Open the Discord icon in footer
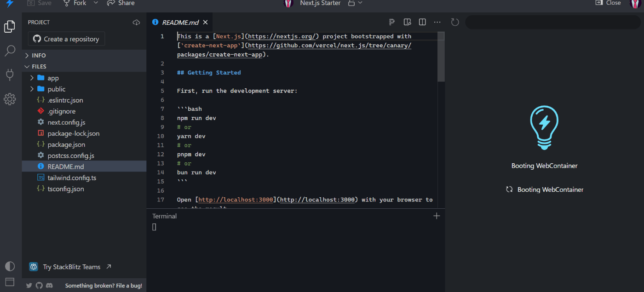 coord(49,286)
